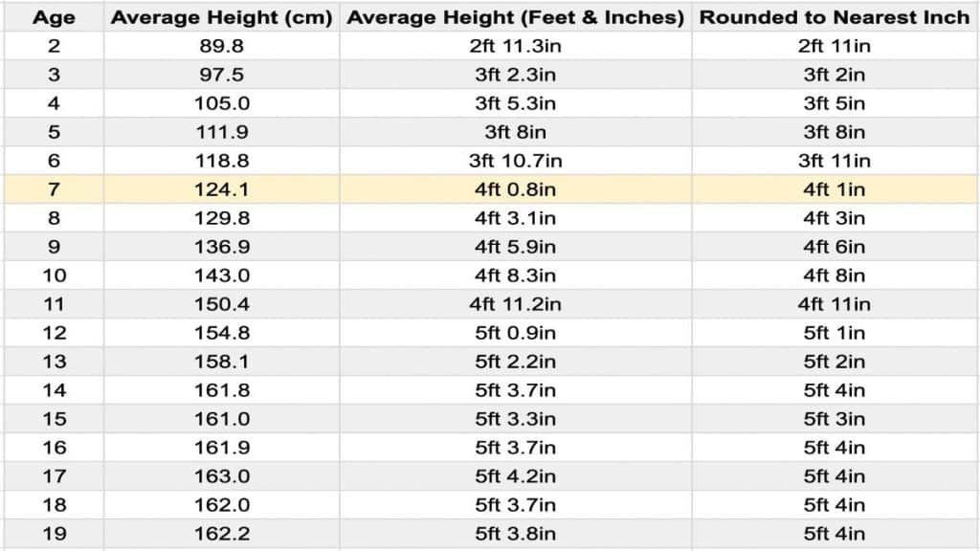
Task: Click the highlighted cell showing 124.1
Action: [222, 189]
